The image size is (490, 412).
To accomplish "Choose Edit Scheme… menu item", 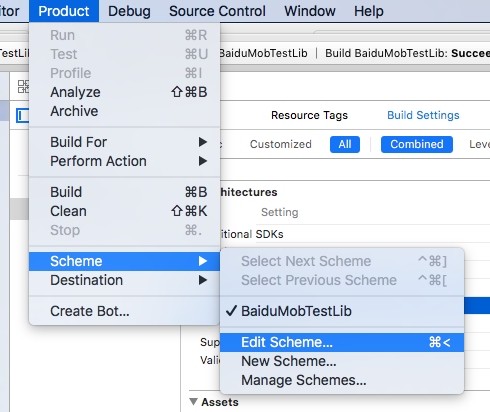I will tap(342, 342).
